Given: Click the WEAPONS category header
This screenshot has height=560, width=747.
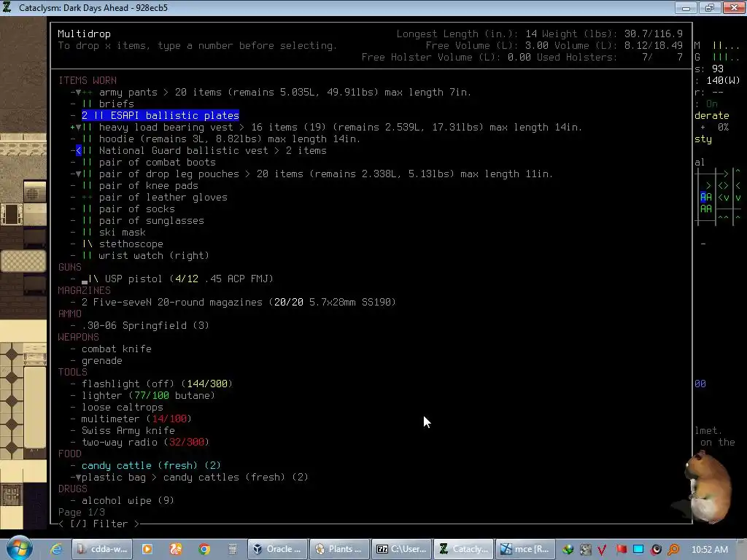Looking at the screenshot, I should point(79,337).
